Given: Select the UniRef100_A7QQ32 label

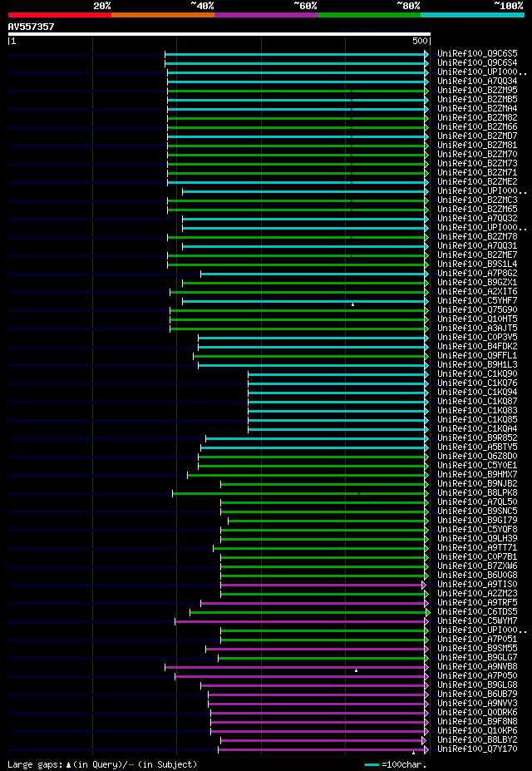Looking at the screenshot, I should click(477, 218).
